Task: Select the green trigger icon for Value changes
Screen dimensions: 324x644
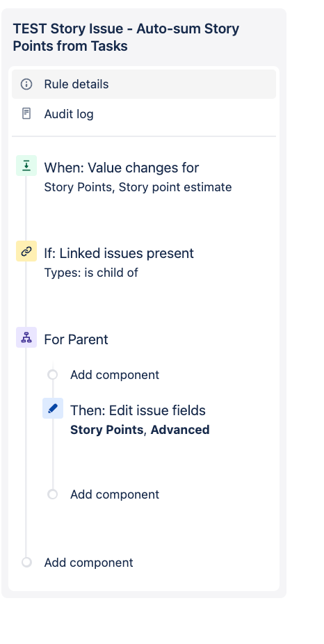Action: tap(26, 166)
